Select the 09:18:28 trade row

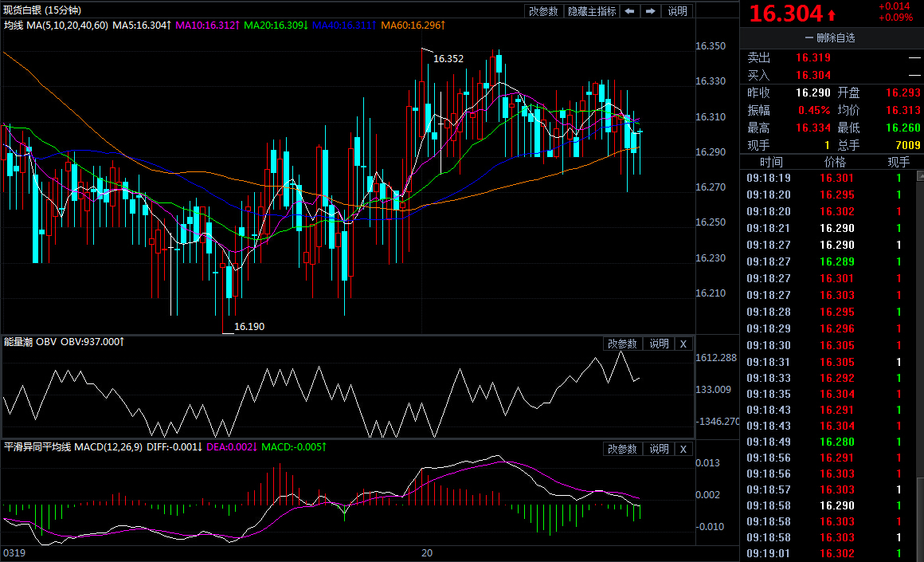pos(828,312)
